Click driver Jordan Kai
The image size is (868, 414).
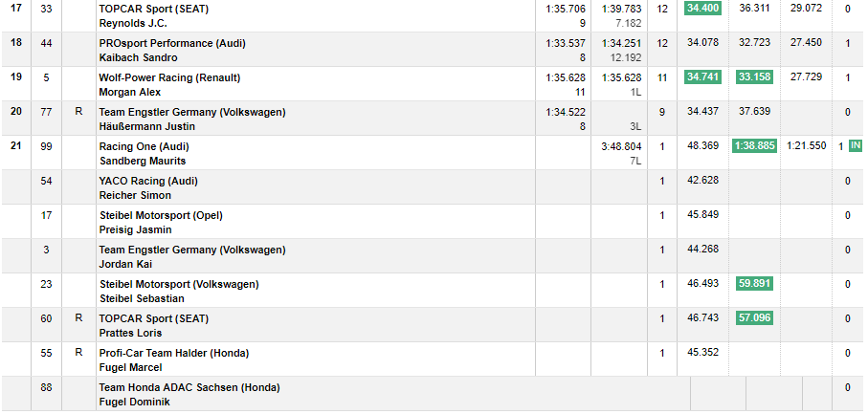(125, 264)
